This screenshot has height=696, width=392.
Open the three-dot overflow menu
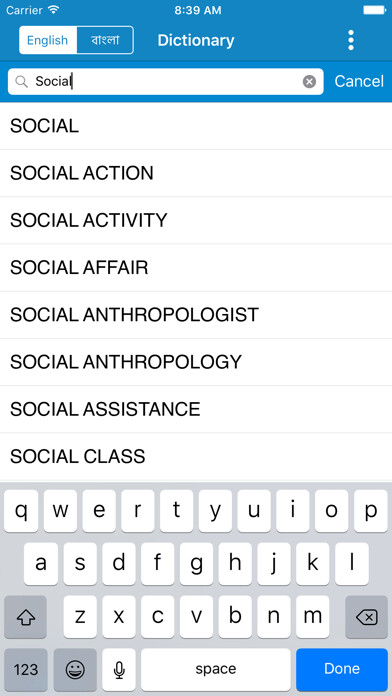(x=351, y=40)
